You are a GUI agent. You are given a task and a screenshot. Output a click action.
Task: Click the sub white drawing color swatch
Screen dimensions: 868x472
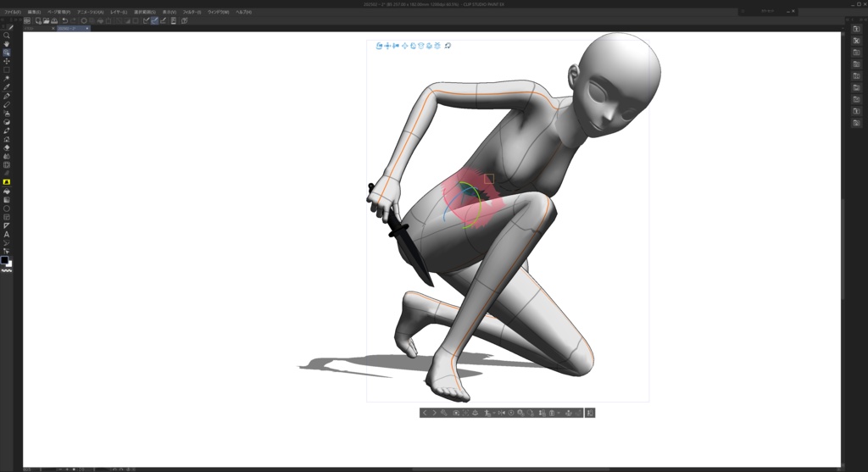tap(9, 264)
